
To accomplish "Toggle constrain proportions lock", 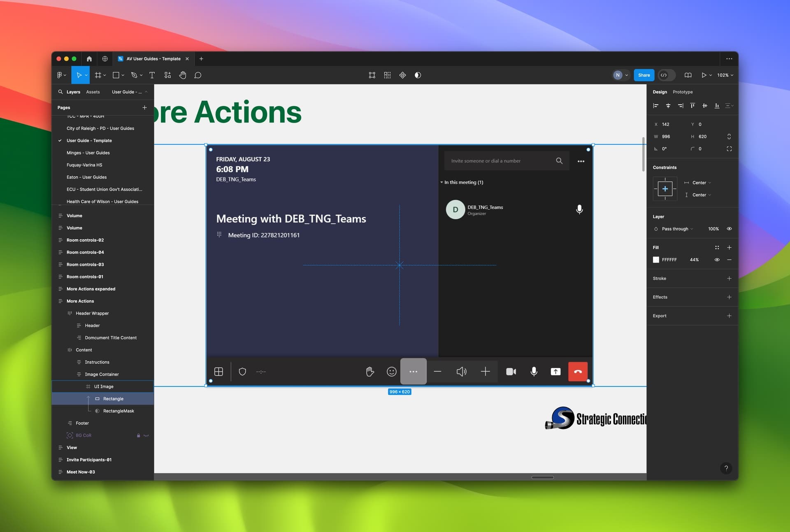I will coord(729,136).
